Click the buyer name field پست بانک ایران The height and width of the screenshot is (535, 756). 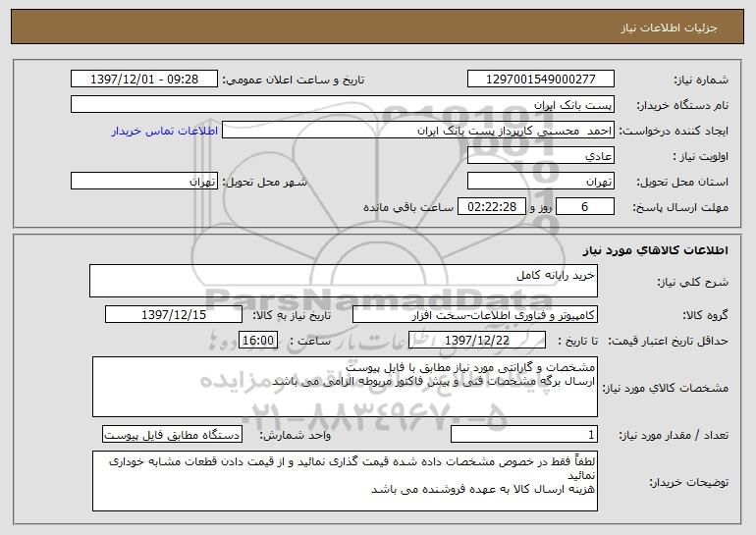[343, 104]
